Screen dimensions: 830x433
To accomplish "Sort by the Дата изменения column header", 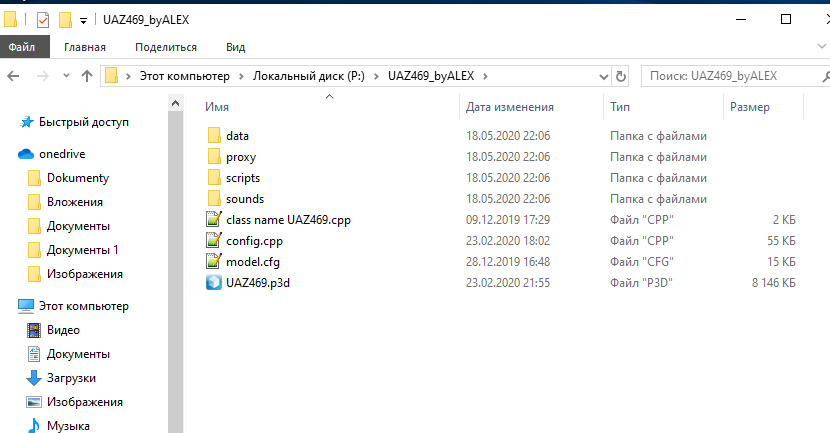I will pos(510,107).
